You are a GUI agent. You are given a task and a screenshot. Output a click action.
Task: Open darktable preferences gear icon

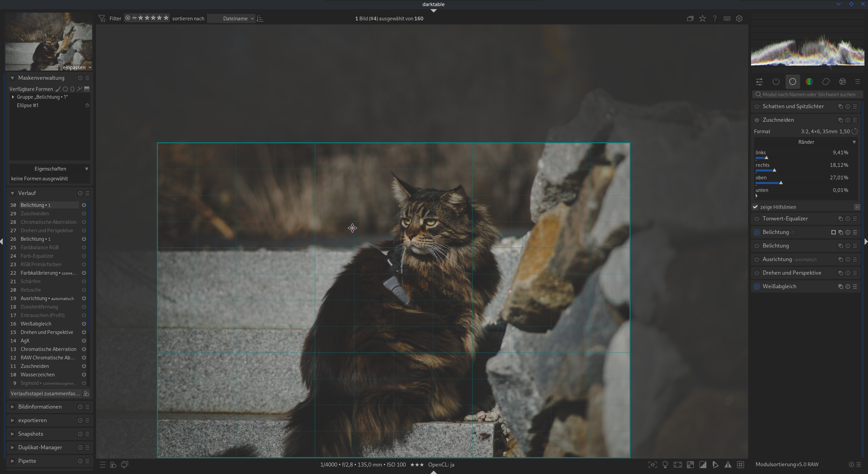click(x=739, y=19)
